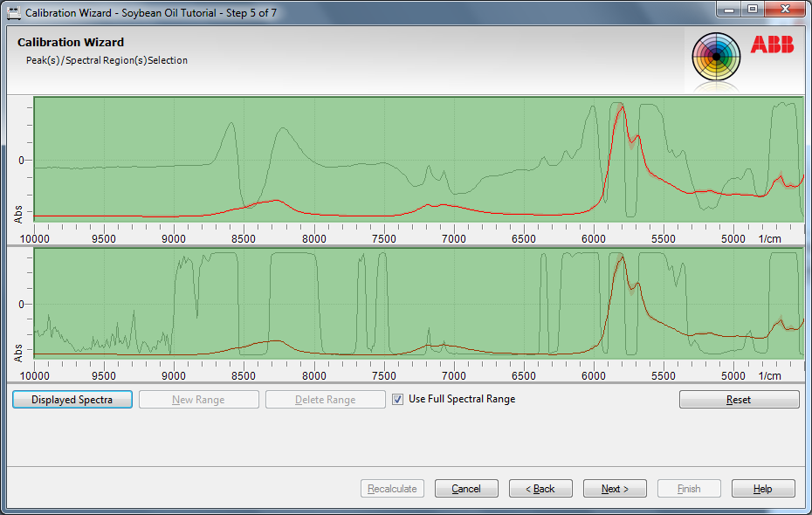This screenshot has width=812, height=515.
Task: Click the Calibration Wizard title bar icon
Action: [x=13, y=13]
